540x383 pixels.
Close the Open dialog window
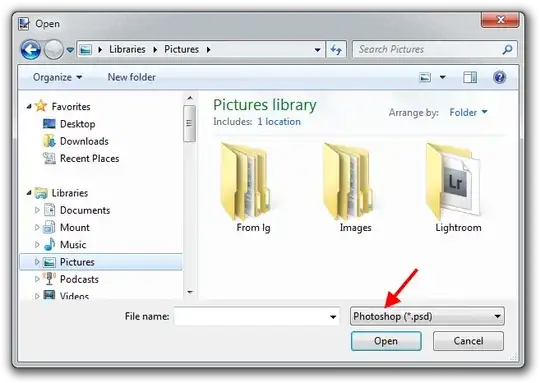[500, 20]
